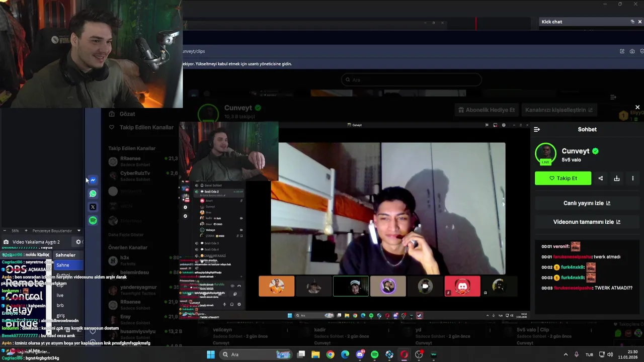644x362 pixels.
Task: Expand Daha Fazla Göster in sidebar
Action: tap(125, 235)
